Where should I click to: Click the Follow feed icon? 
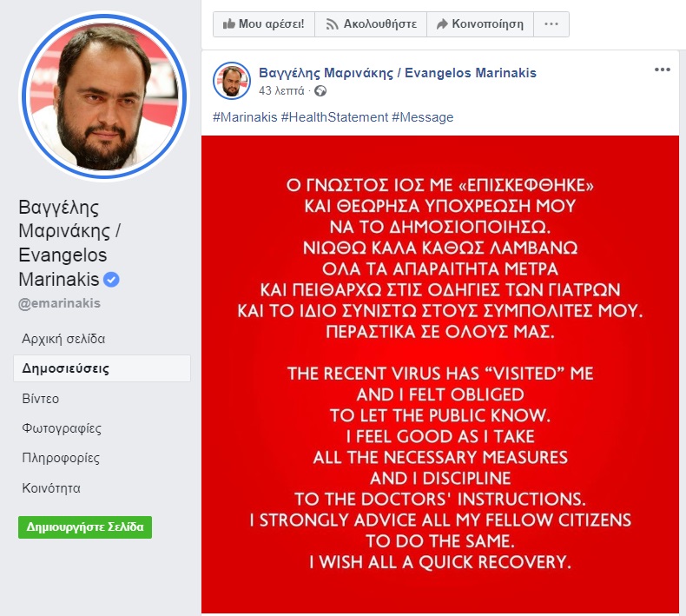pyautogui.click(x=332, y=24)
